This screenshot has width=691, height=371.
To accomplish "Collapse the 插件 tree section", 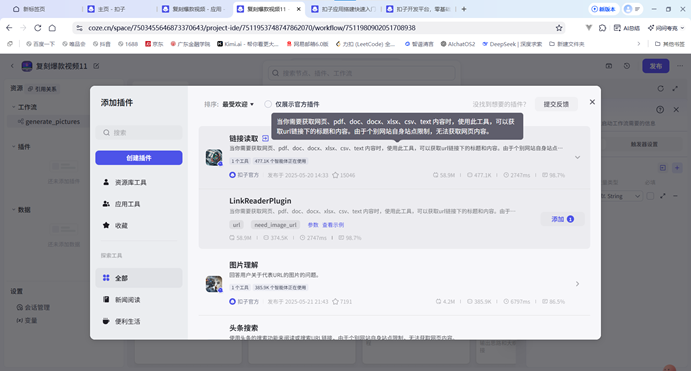I will pos(14,147).
